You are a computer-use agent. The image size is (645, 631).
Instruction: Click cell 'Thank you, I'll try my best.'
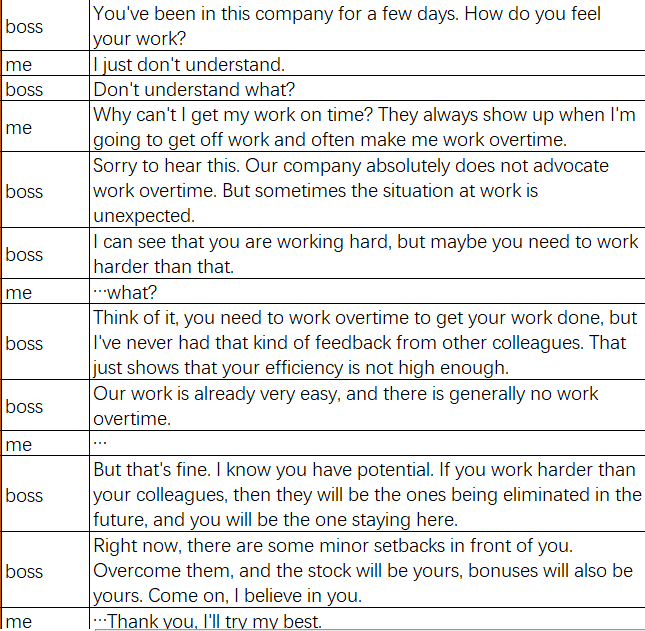(x=367, y=618)
